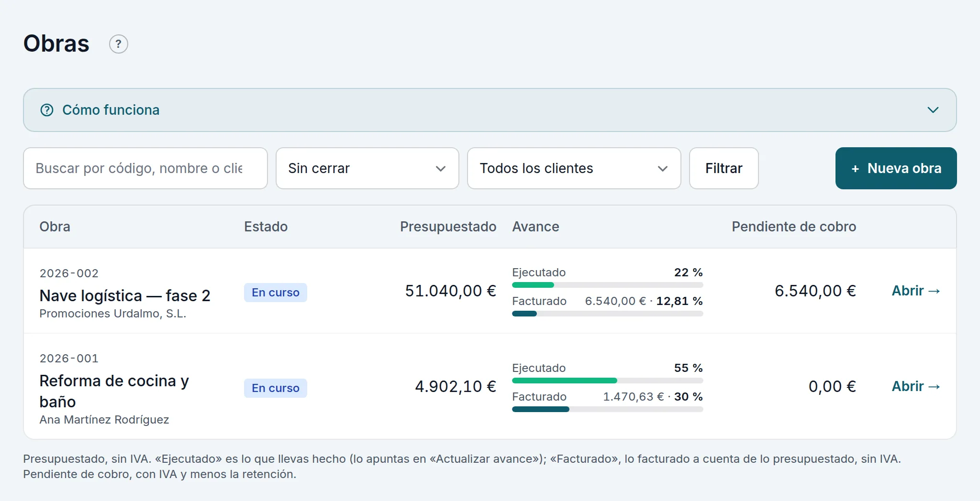Open the Todos los clientes dropdown
Image resolution: width=980 pixels, height=501 pixels.
point(574,168)
